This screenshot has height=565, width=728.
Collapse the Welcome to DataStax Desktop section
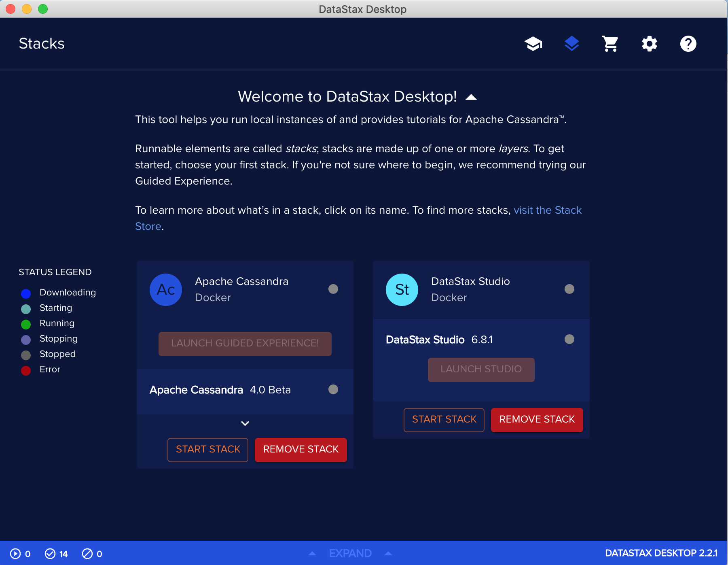pyautogui.click(x=471, y=97)
